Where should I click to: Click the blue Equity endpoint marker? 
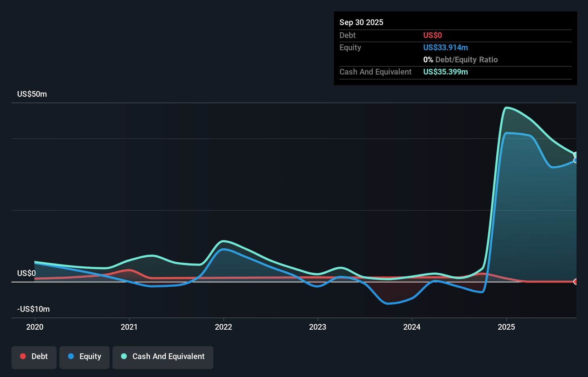[575, 161]
